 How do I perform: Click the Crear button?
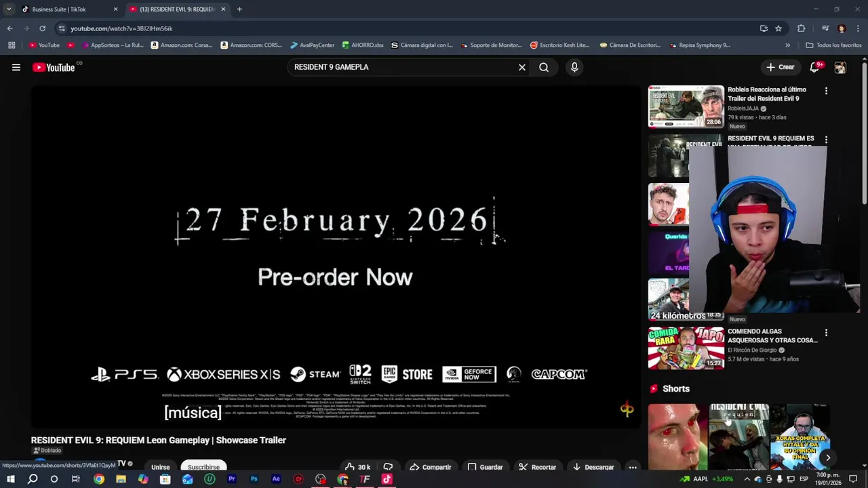pos(780,67)
